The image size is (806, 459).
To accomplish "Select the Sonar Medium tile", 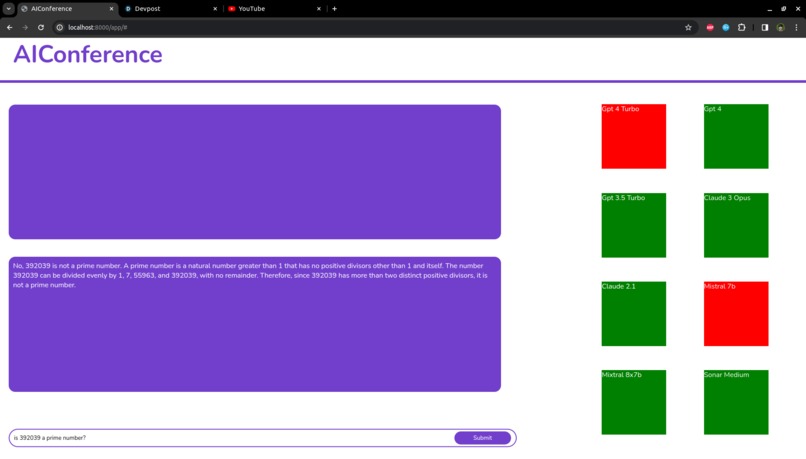I will (x=736, y=402).
